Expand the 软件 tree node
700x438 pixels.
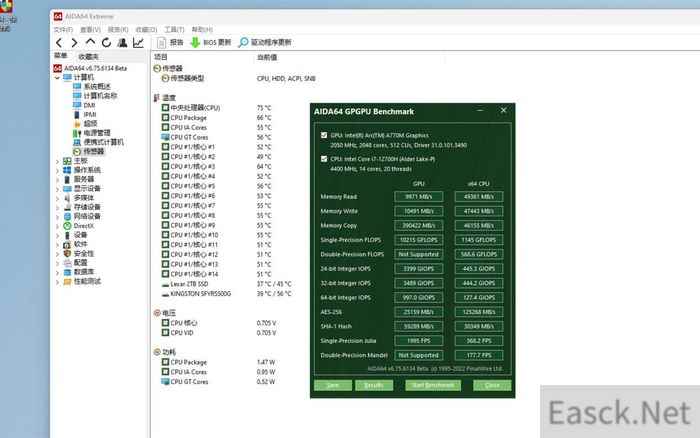(x=57, y=245)
